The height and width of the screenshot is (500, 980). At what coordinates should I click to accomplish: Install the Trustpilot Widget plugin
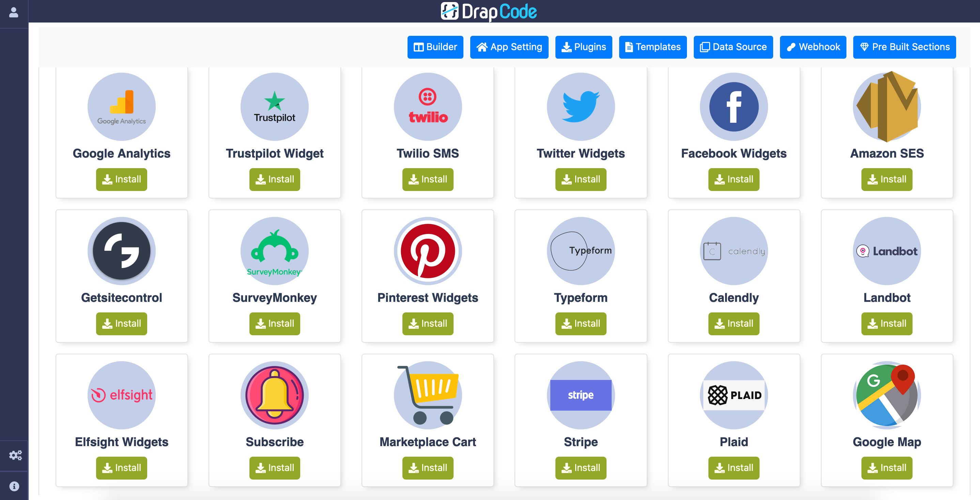(274, 179)
